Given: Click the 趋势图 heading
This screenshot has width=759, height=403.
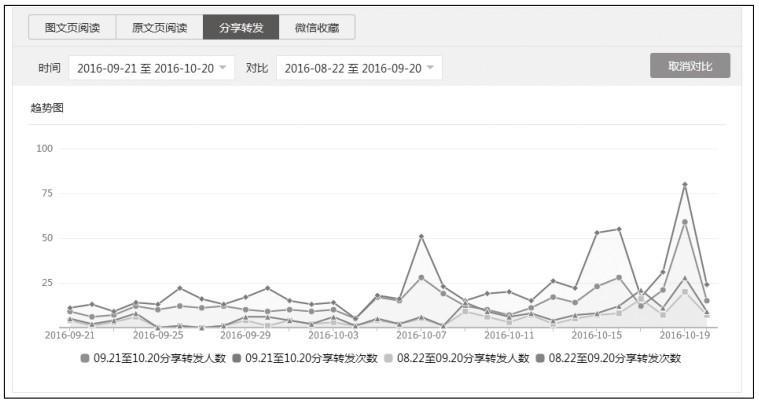Looking at the screenshot, I should 47,107.
